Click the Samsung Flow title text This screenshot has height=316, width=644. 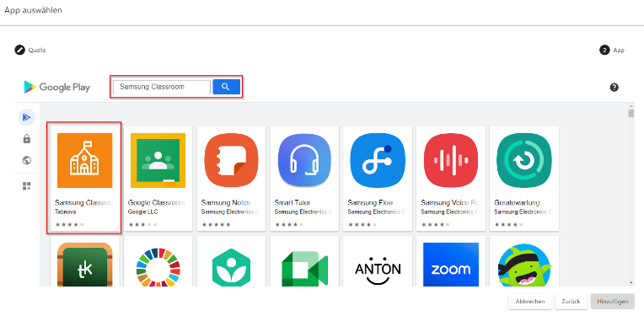coord(370,203)
